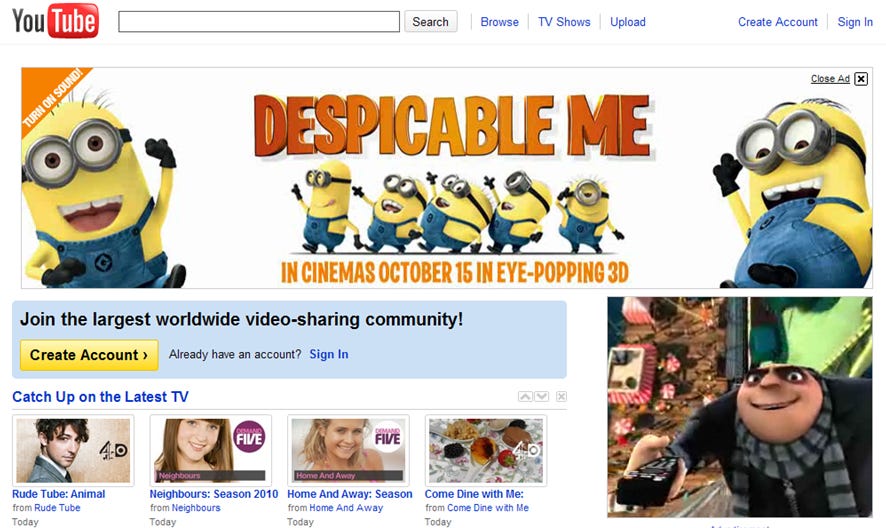Open the Rude Tube channel link

point(58,508)
